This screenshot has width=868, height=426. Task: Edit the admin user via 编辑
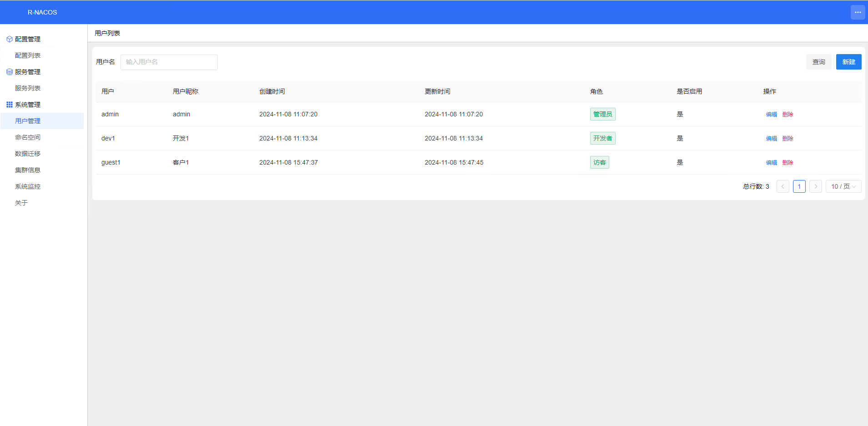point(771,115)
